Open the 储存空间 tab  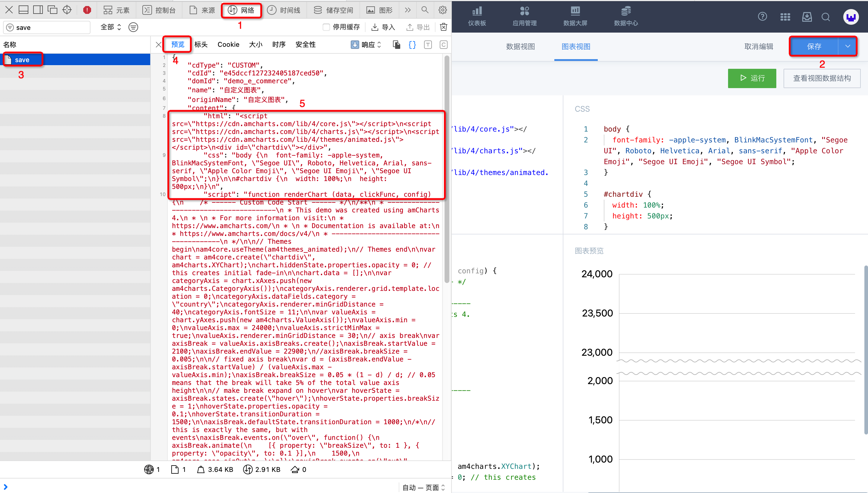(333, 10)
